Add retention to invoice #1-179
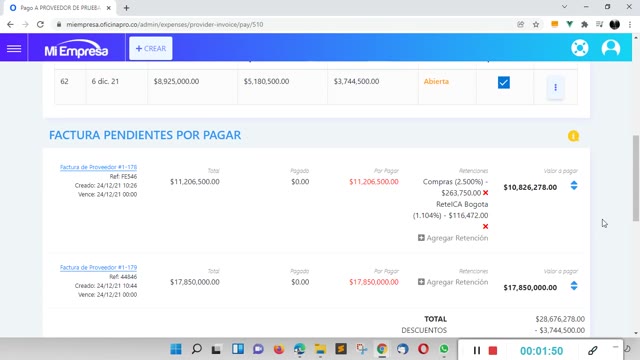The height and width of the screenshot is (360, 640). [453, 282]
